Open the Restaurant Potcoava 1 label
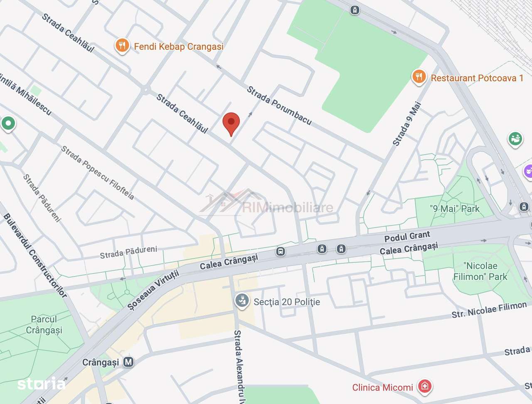This screenshot has height=404, width=532. (477, 78)
